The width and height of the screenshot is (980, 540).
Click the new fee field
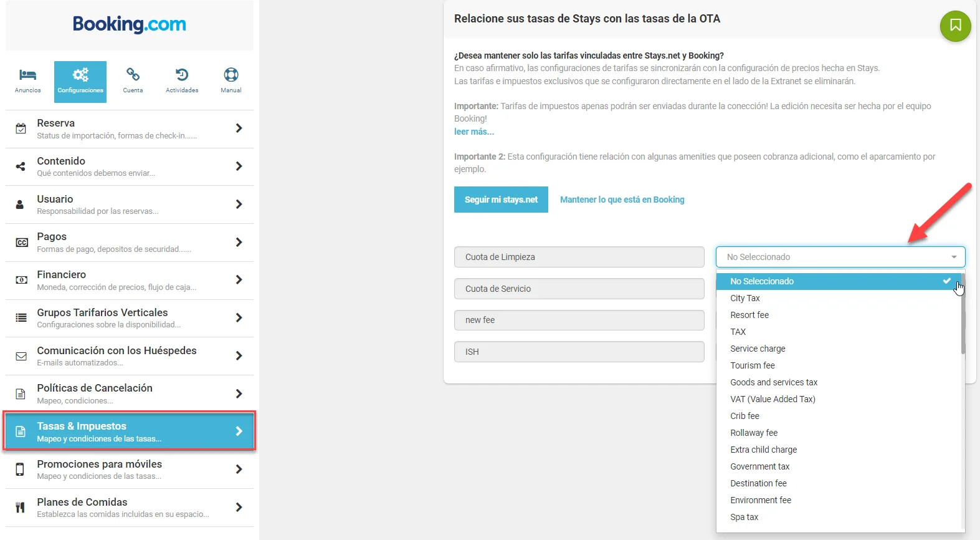pyautogui.click(x=579, y=320)
